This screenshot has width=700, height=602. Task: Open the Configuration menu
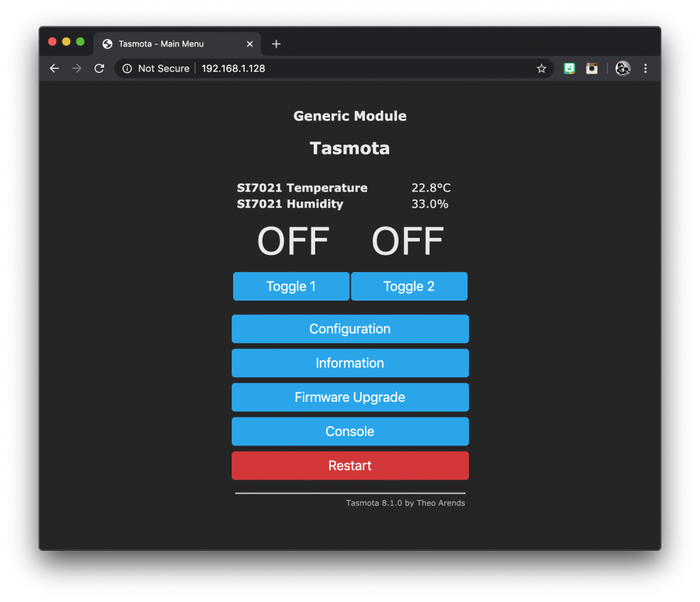point(350,329)
